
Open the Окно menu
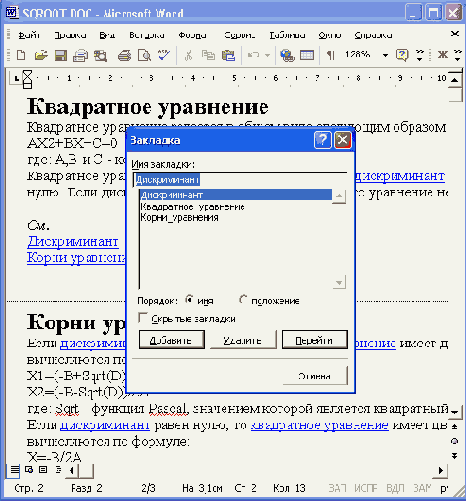click(x=330, y=35)
